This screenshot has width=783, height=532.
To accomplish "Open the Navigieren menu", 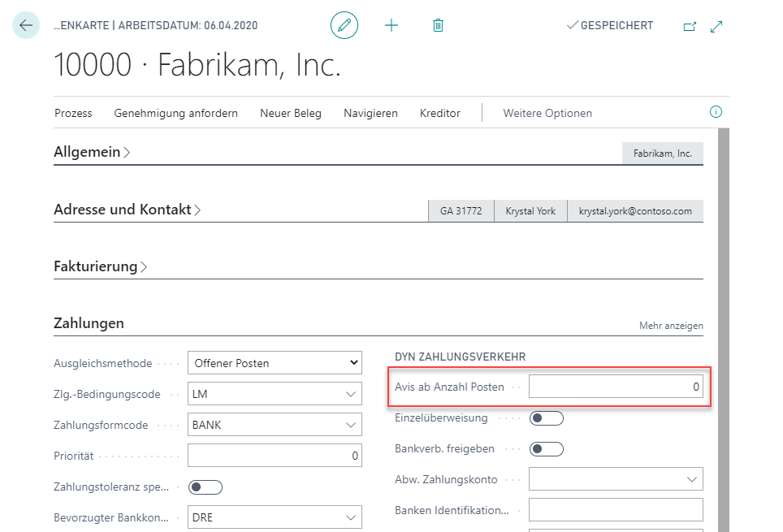I will click(x=370, y=114).
